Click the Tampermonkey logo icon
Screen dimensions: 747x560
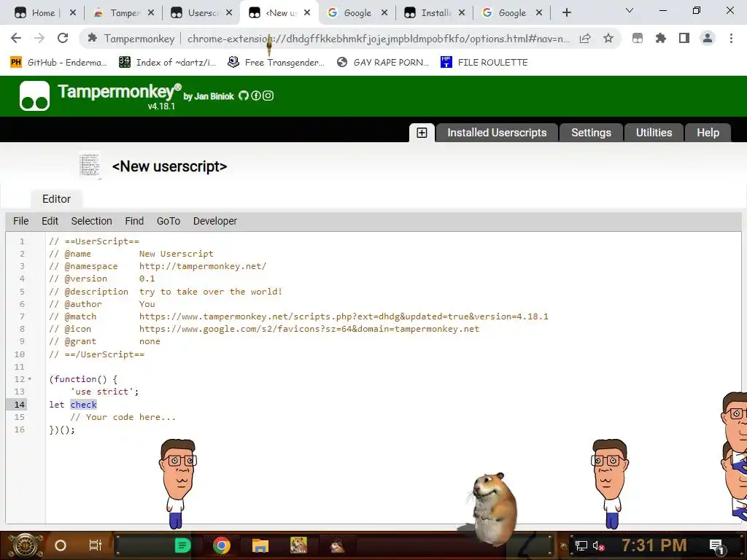34,96
